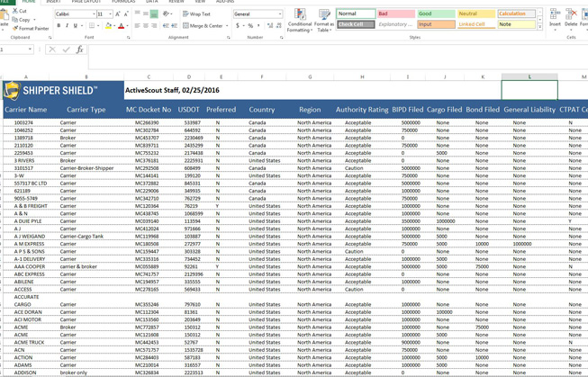Screen dimensions: 588x377
Task: Click the Insert Function fx icon
Action: pos(79,49)
